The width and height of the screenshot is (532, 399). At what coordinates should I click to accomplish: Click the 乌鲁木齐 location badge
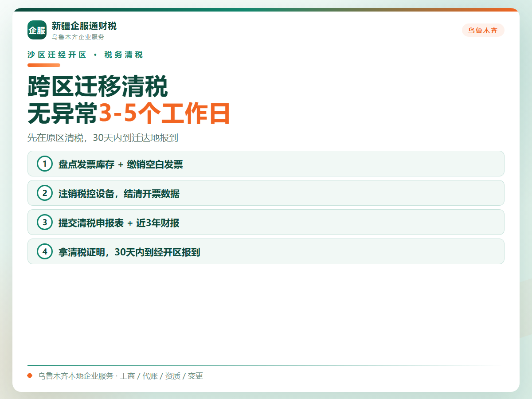click(x=483, y=31)
